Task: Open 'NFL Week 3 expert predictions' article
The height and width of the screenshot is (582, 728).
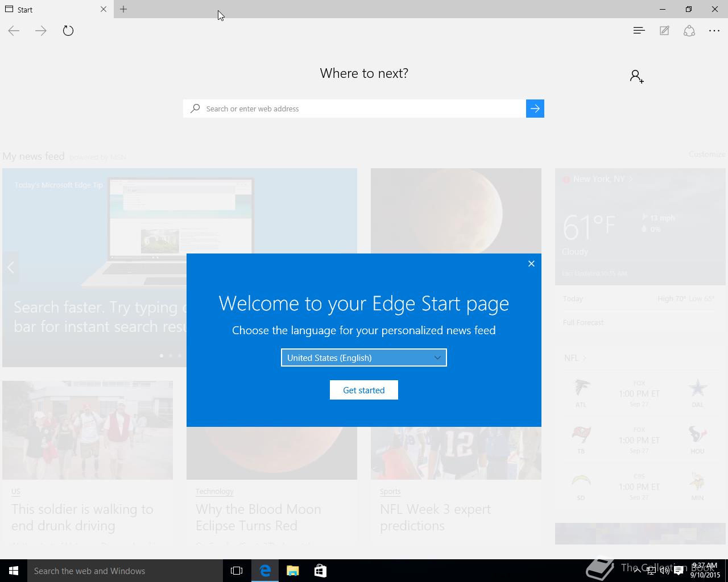Action: point(436,517)
